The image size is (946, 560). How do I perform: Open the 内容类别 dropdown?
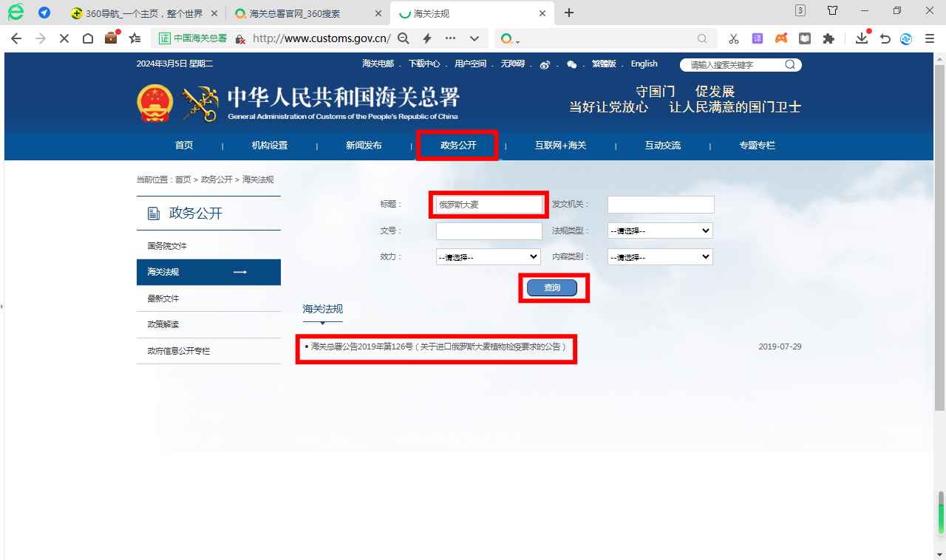659,257
